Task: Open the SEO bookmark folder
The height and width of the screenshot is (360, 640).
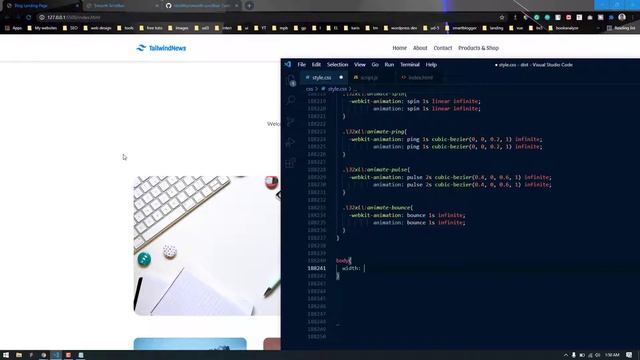Action: 70,28
